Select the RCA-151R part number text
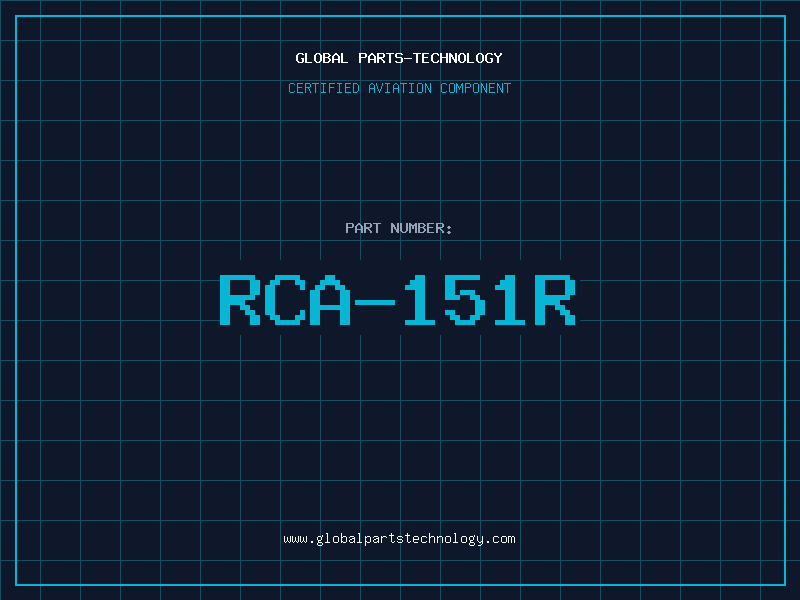 click(x=397, y=299)
